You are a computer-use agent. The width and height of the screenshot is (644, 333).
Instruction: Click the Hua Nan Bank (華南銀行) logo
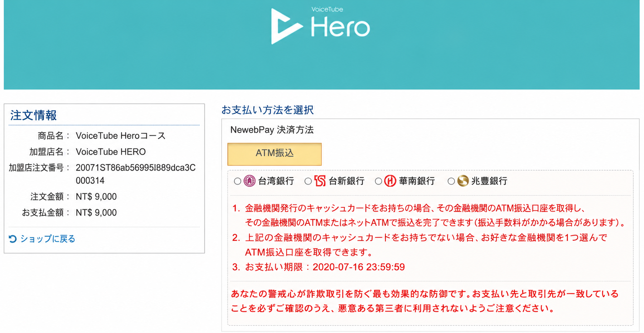click(x=390, y=181)
